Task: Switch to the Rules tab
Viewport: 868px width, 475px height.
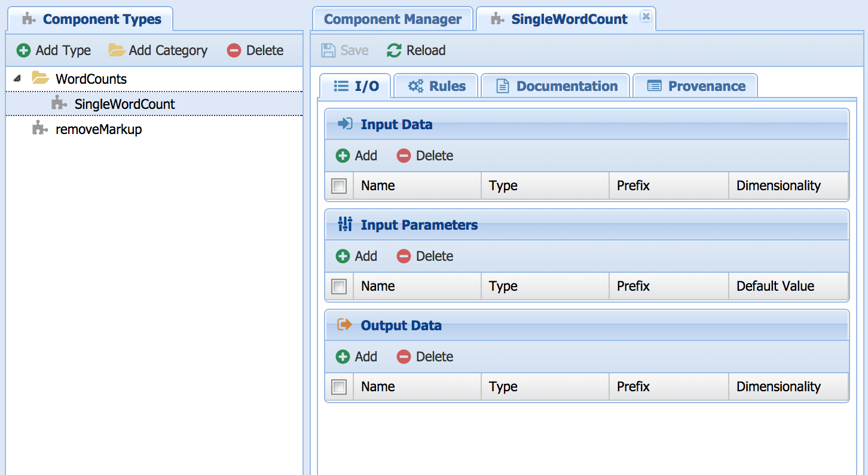Action: (436, 86)
